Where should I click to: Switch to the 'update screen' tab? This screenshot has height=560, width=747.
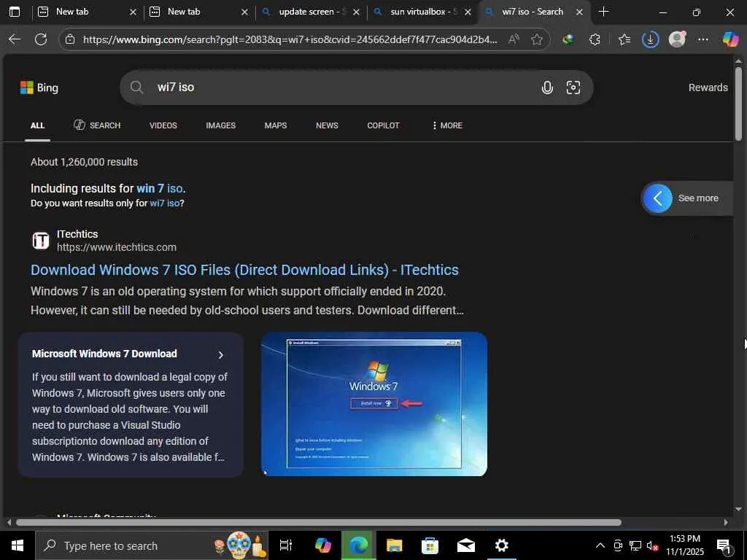[311, 12]
